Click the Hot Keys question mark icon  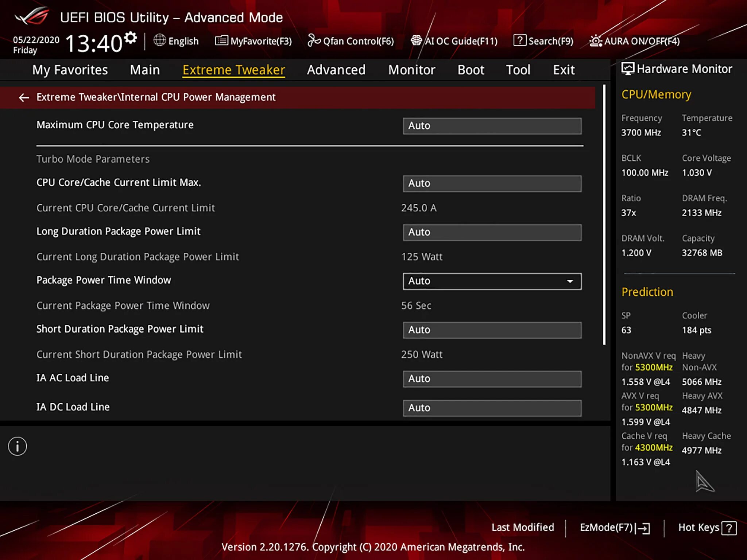729,528
